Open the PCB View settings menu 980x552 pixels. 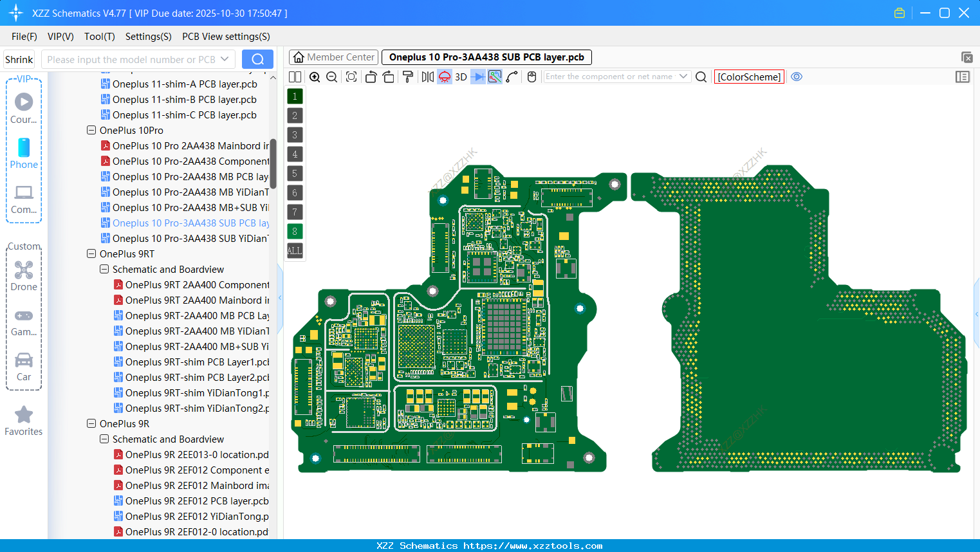pyautogui.click(x=225, y=37)
